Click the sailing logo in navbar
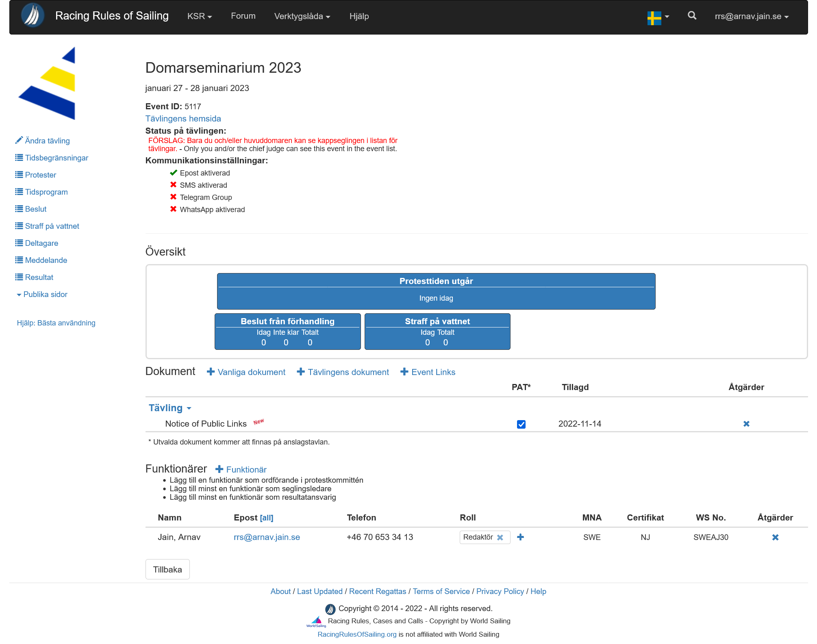 tap(33, 16)
